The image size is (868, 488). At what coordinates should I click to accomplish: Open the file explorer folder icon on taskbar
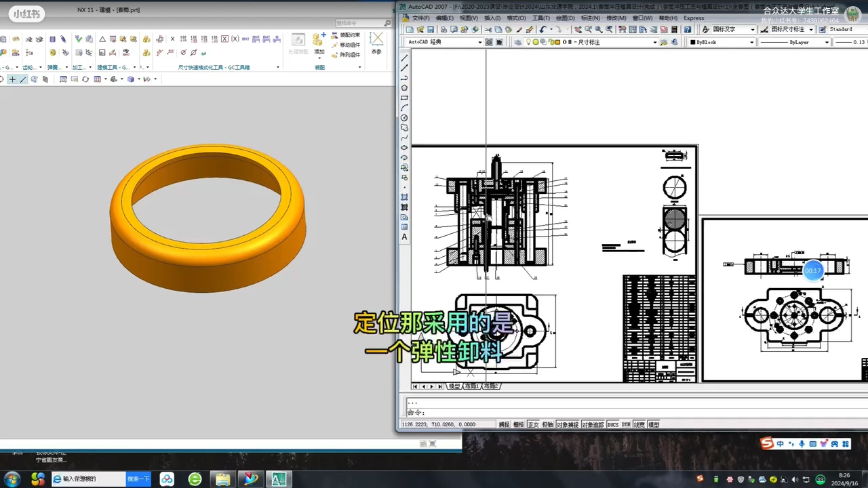[222, 479]
